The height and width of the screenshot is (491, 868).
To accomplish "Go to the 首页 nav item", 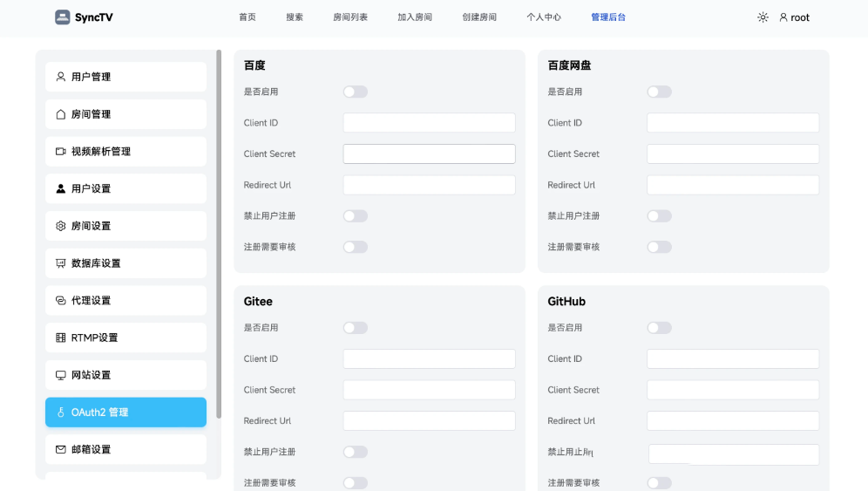I will click(x=248, y=17).
